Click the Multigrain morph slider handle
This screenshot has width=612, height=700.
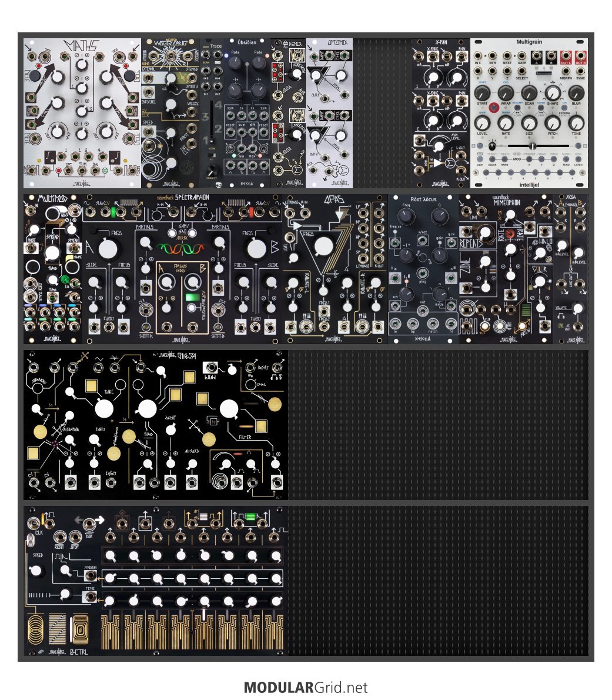531,146
